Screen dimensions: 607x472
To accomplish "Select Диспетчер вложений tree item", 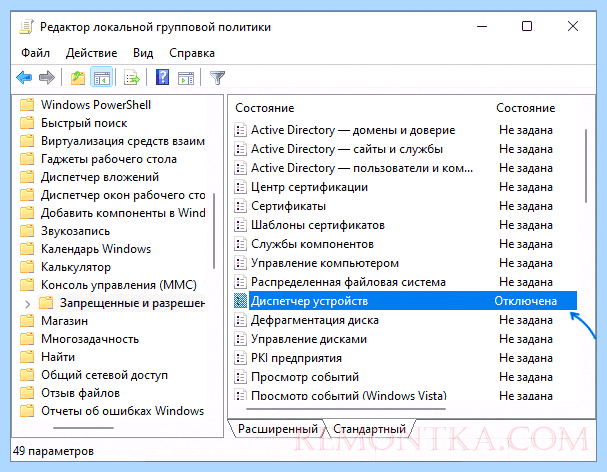I will [100, 177].
